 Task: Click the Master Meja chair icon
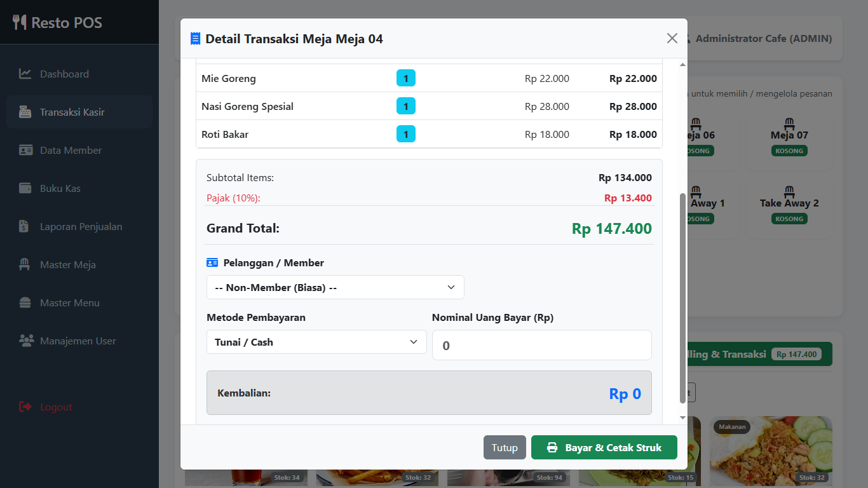[x=25, y=264]
